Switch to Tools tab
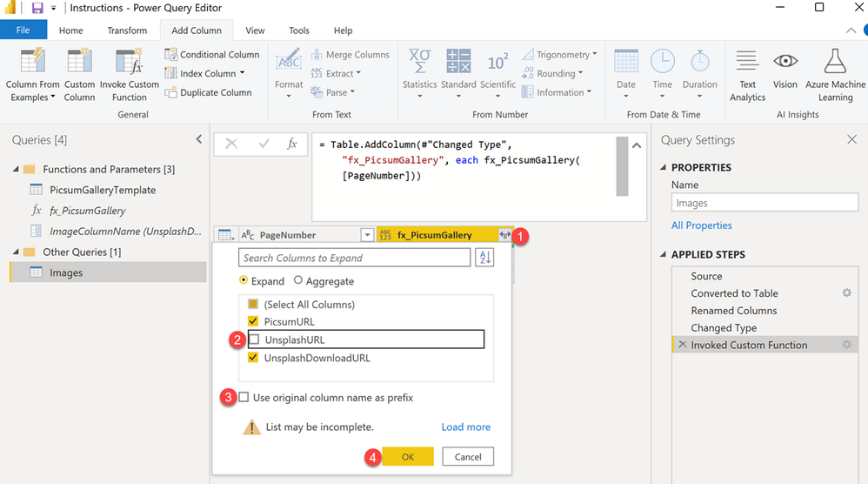Screen dimensions: 868x484 point(299,30)
